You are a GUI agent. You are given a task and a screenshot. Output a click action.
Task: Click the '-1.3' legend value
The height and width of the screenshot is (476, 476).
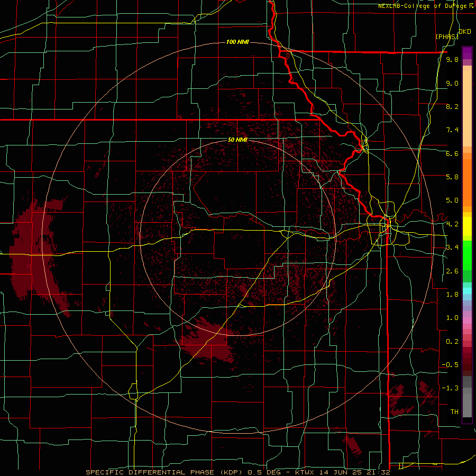pyautogui.click(x=451, y=388)
